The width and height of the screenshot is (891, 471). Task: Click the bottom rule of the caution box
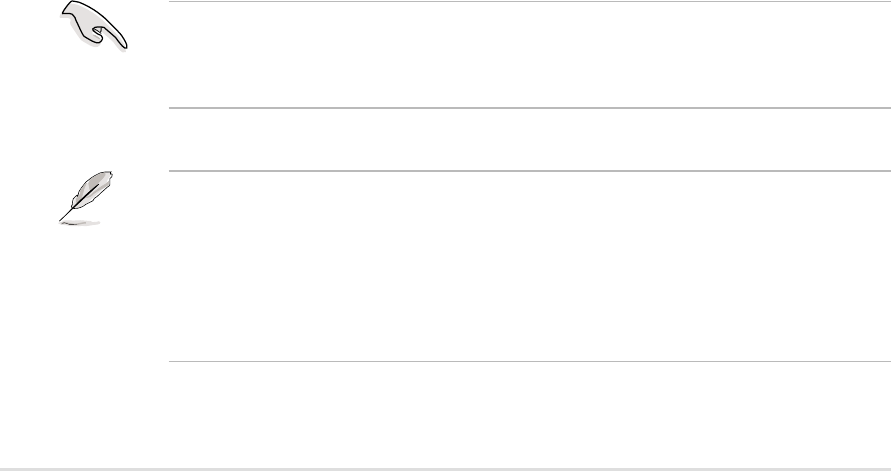pos(528,109)
